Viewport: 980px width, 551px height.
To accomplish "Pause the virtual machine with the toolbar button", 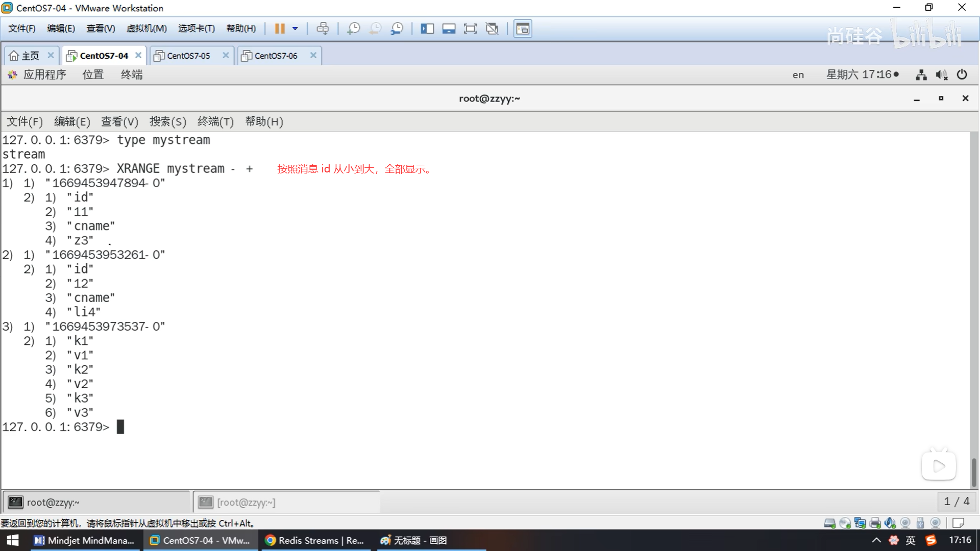I will [280, 29].
